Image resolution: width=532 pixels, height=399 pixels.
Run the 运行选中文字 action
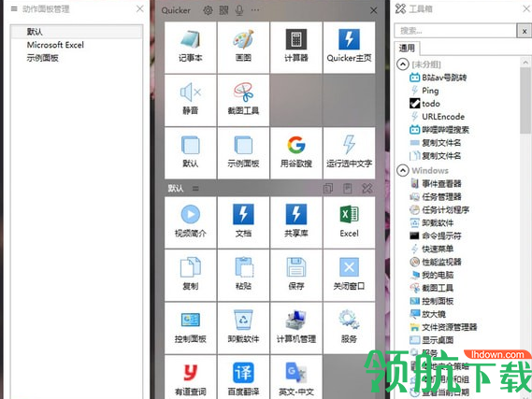pos(349,153)
